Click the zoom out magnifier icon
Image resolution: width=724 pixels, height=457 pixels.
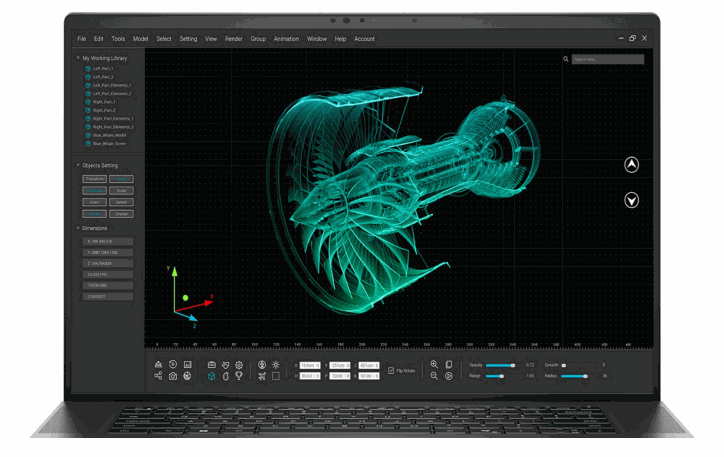click(x=434, y=376)
